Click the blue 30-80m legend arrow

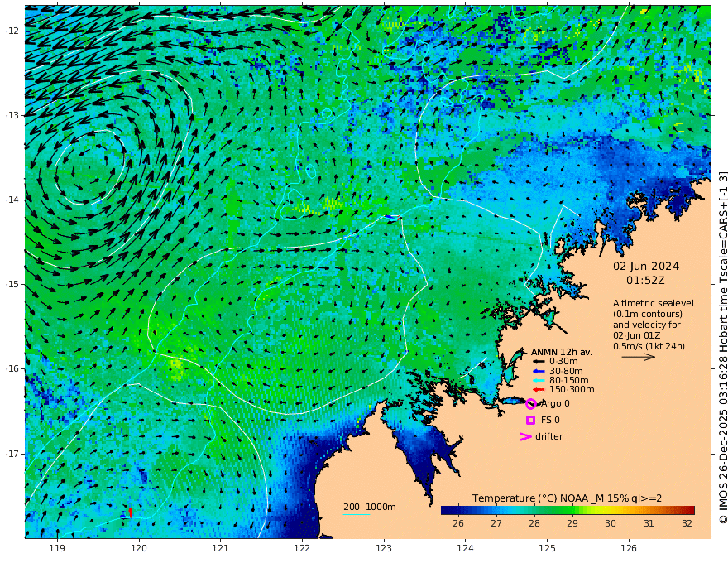pos(538,371)
